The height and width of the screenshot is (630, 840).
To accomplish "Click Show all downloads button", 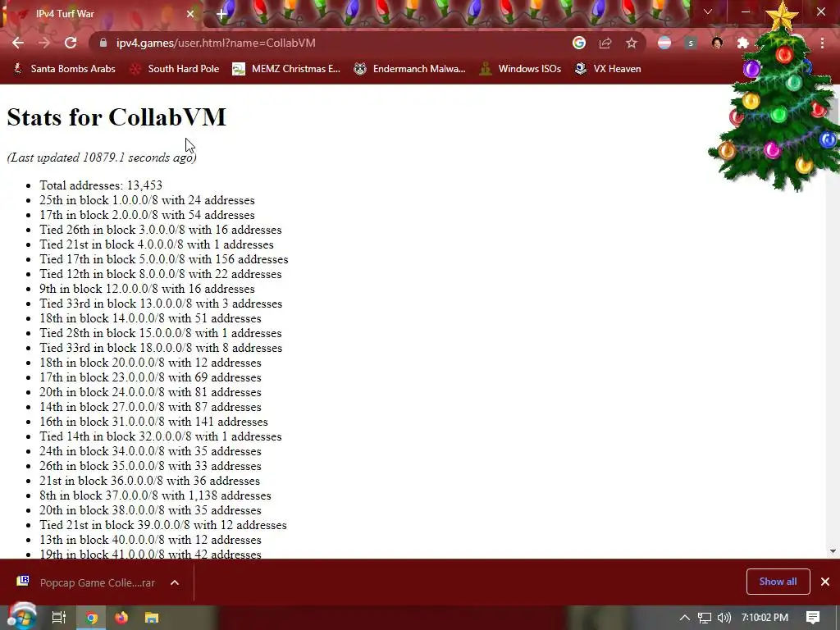I will coord(778,582).
